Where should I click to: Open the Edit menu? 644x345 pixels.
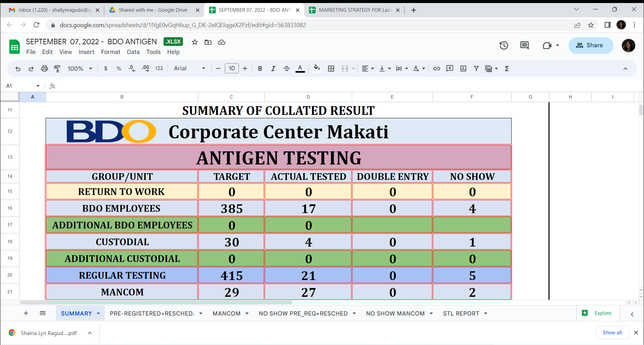pos(47,52)
